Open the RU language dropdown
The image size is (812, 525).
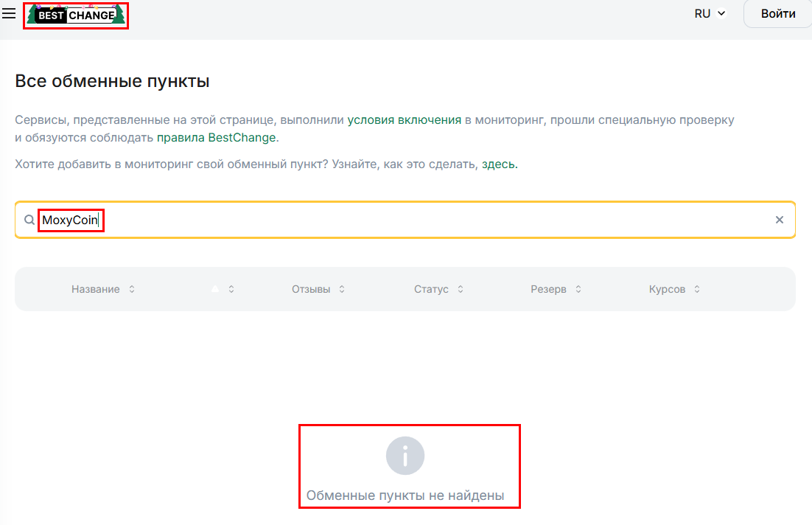tap(709, 13)
